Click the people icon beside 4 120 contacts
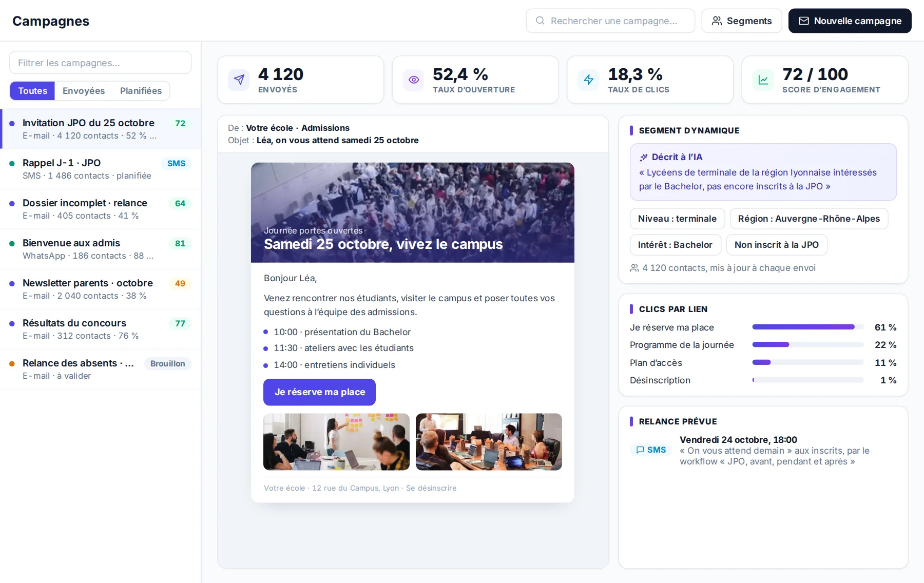The image size is (924, 583). [x=634, y=268]
